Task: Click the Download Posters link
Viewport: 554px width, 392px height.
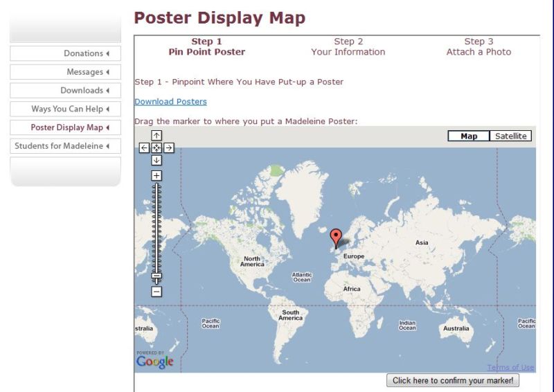Action: tap(170, 102)
